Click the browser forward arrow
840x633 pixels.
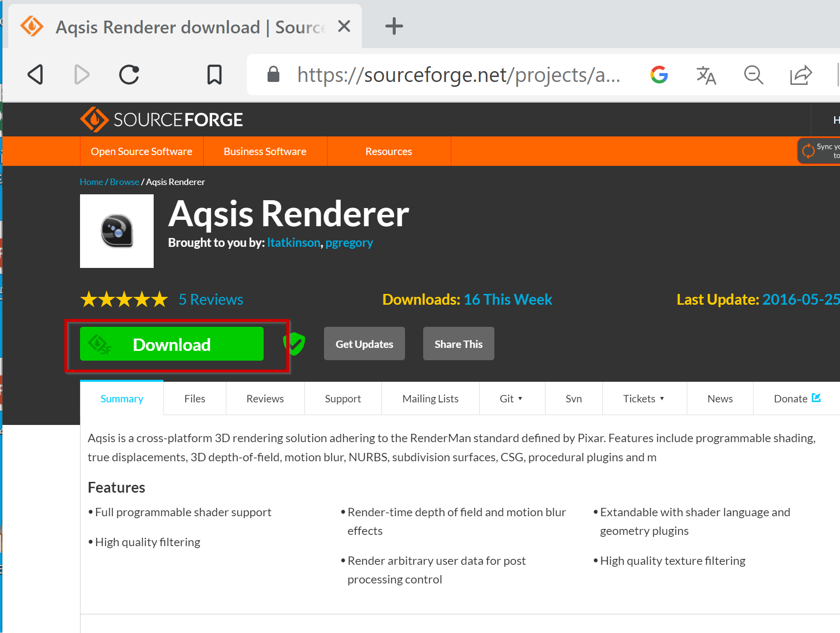81,75
